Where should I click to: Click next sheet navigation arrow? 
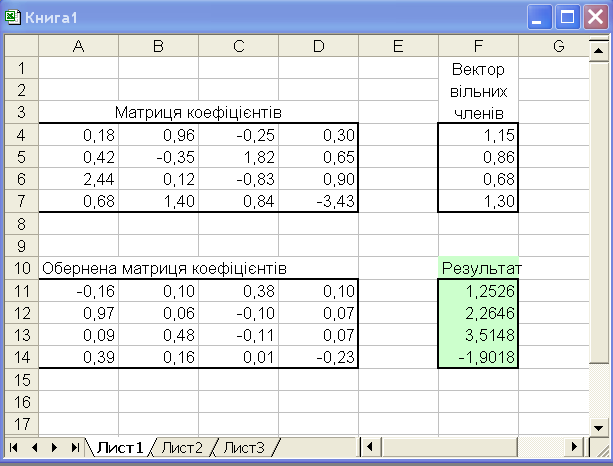pos(54,447)
